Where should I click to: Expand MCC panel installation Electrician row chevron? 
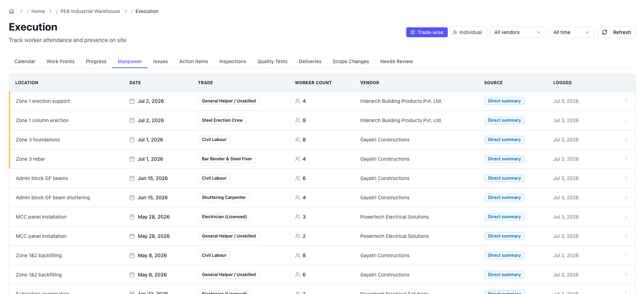pyautogui.click(x=626, y=217)
